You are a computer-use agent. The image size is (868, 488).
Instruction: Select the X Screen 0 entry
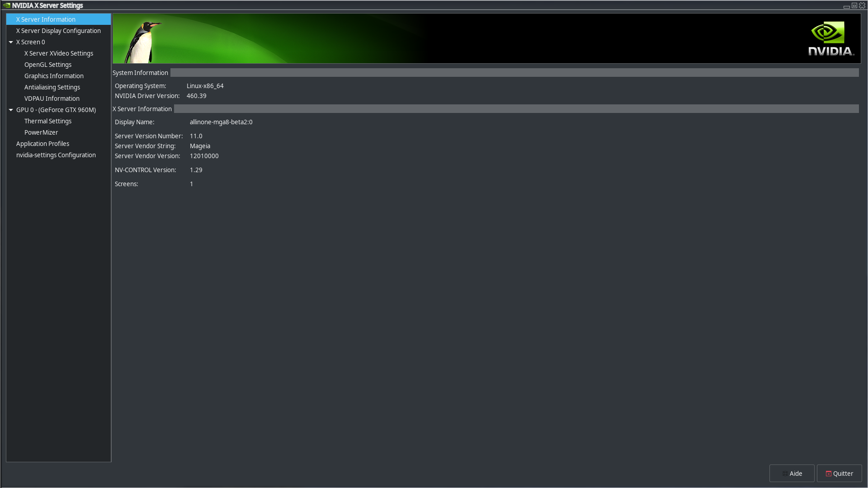31,42
